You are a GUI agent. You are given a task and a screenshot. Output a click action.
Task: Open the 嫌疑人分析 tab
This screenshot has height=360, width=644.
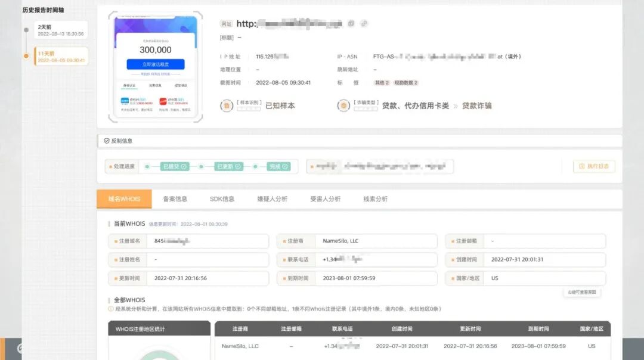coord(273,199)
